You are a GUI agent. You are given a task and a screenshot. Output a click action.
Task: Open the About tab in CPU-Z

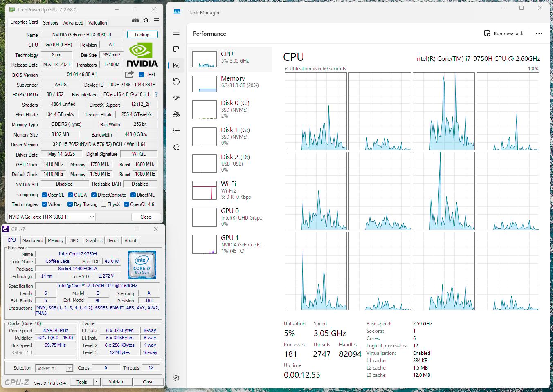click(130, 240)
